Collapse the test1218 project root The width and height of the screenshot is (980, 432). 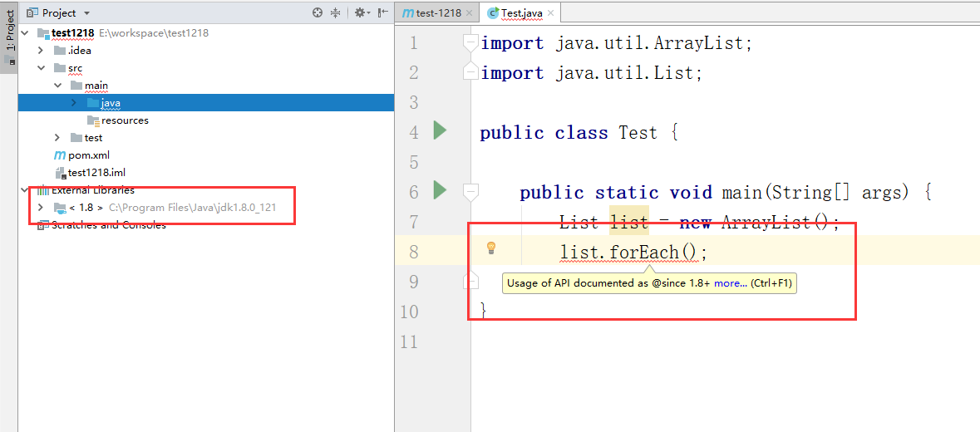click(x=25, y=33)
